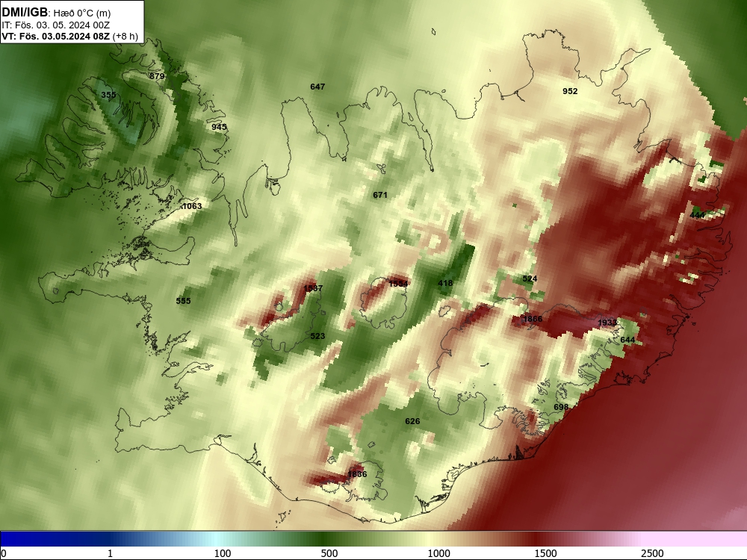Image resolution: width=747 pixels, height=560 pixels.
Task: Click the 'VT: Fös. 03.05.2024 08Z (+8 h)' line
Action: tap(69, 37)
